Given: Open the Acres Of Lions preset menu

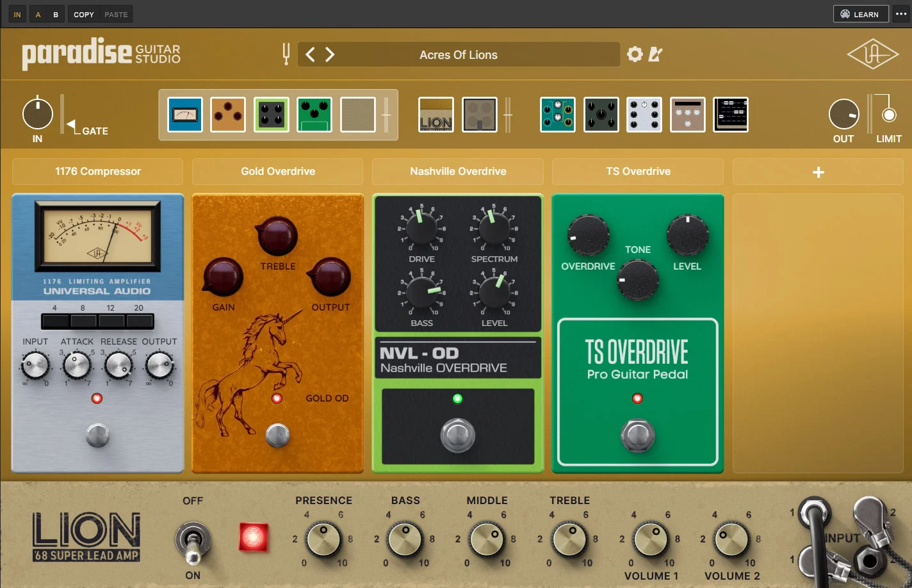Looking at the screenshot, I should (459, 54).
